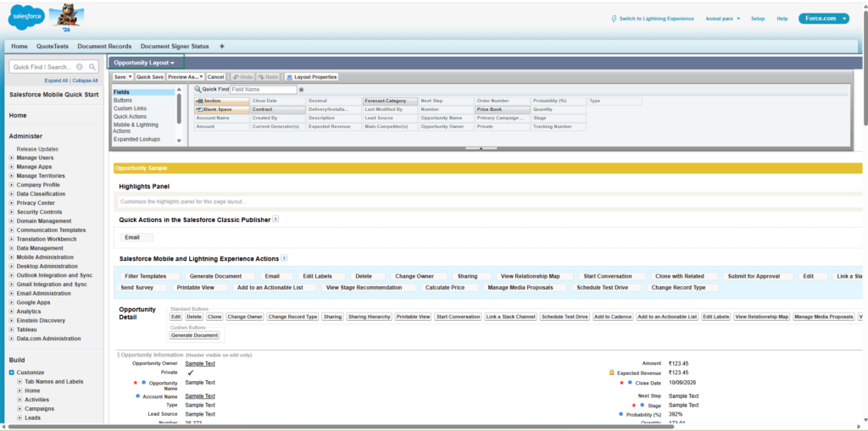Click the Contract field in palette
The width and height of the screenshot is (868, 431).
coord(277,109)
